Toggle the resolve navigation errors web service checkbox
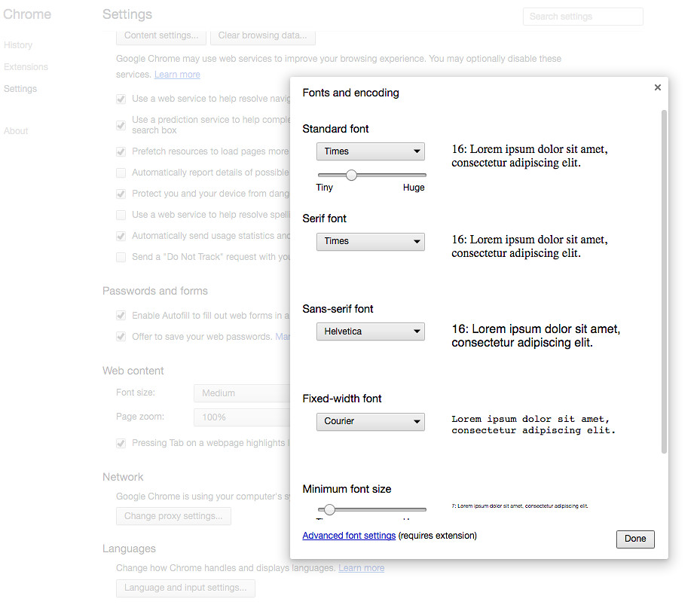 (121, 99)
